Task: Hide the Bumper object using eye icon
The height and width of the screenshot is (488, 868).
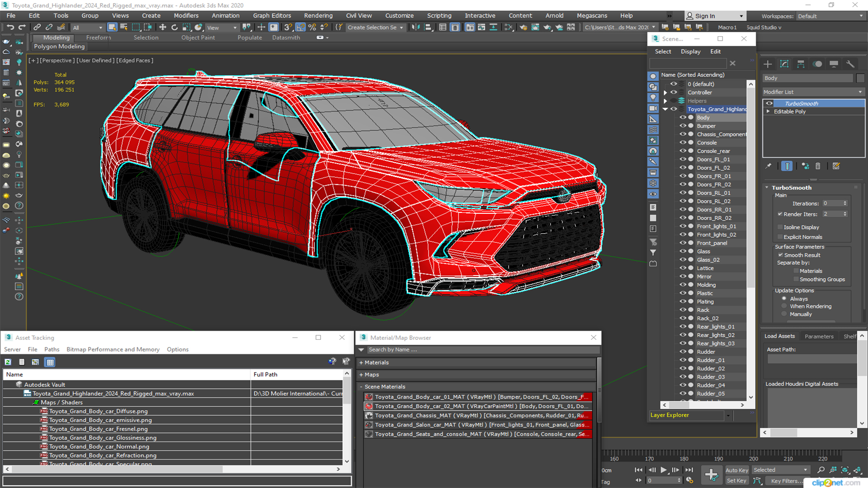Action: [x=683, y=126]
